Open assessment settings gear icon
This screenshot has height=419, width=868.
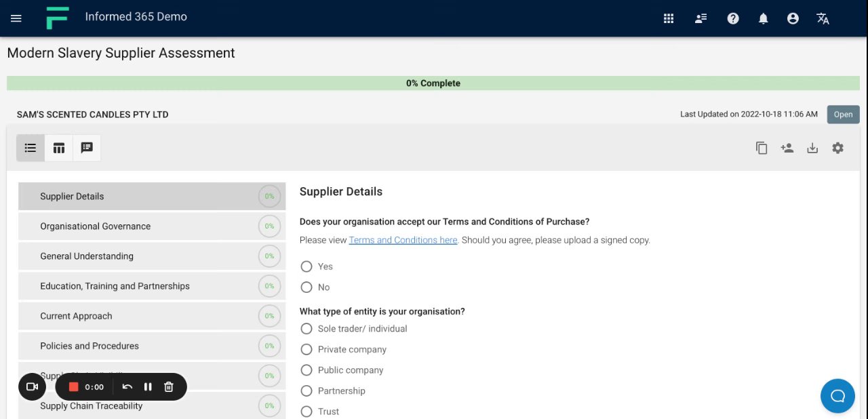click(838, 148)
